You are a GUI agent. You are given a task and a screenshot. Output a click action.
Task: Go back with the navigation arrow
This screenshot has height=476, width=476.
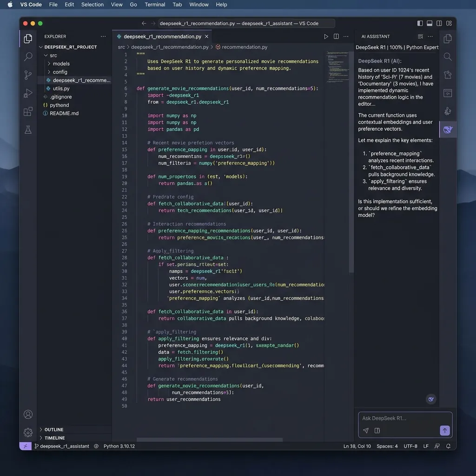coord(144,23)
